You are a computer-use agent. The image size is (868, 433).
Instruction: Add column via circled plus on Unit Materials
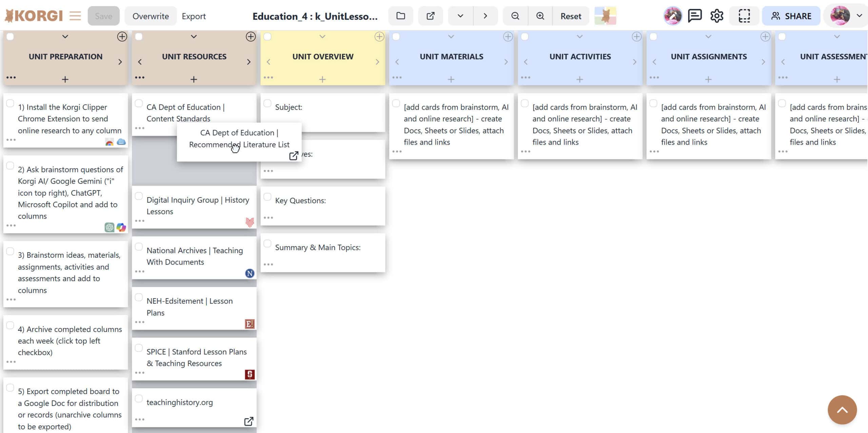pos(508,37)
